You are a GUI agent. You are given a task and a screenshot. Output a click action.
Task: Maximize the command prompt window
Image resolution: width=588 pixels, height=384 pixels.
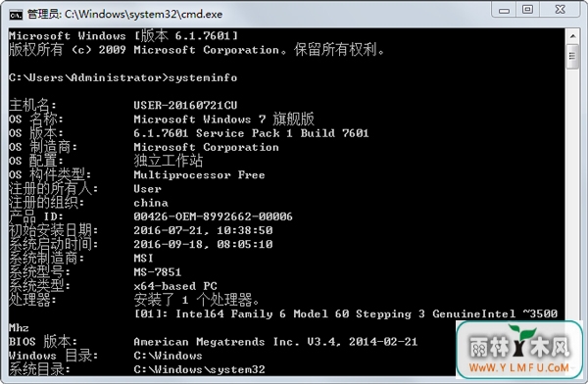[x=527, y=10]
